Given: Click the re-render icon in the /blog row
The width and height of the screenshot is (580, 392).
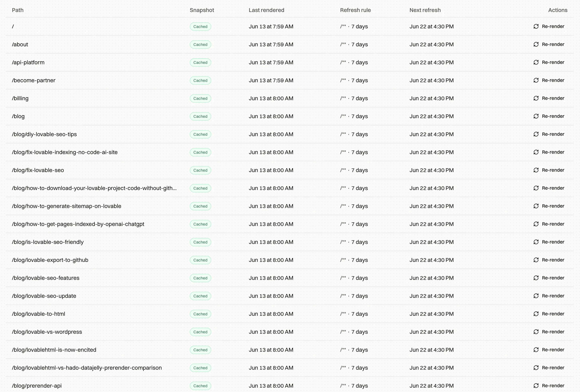Looking at the screenshot, I should pos(536,116).
